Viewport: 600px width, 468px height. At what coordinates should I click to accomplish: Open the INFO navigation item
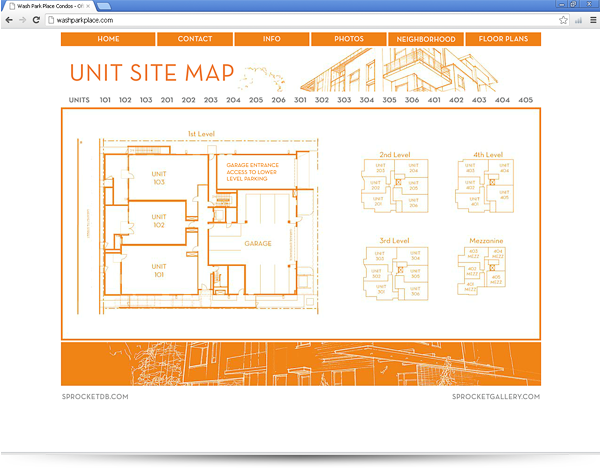coord(272,39)
